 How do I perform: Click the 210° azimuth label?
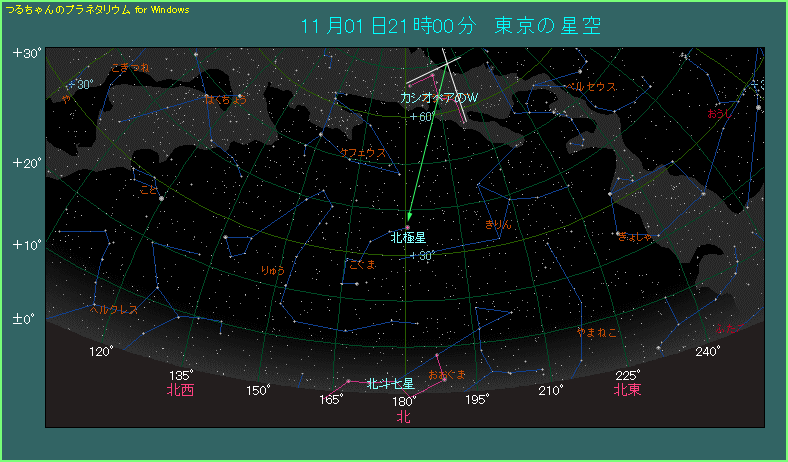(551, 390)
